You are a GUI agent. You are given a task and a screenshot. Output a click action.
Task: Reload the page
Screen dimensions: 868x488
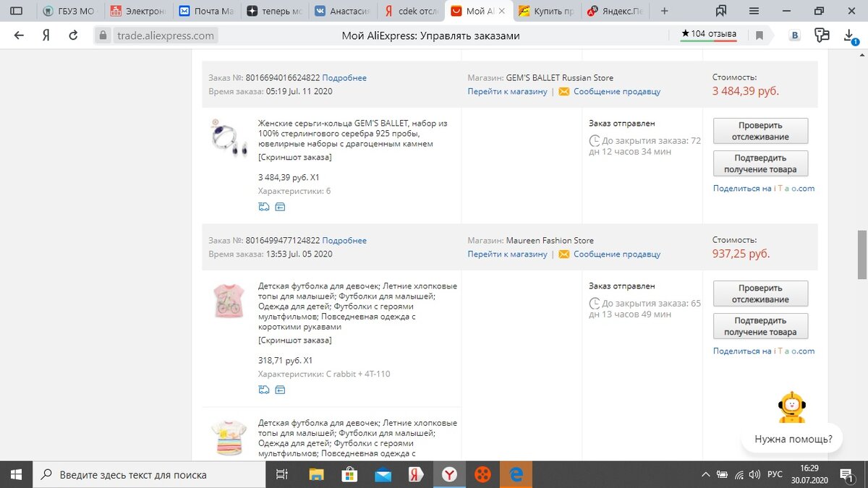pos(73,35)
